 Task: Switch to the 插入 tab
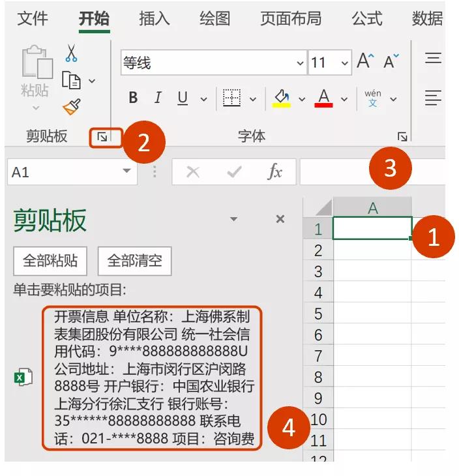[155, 18]
